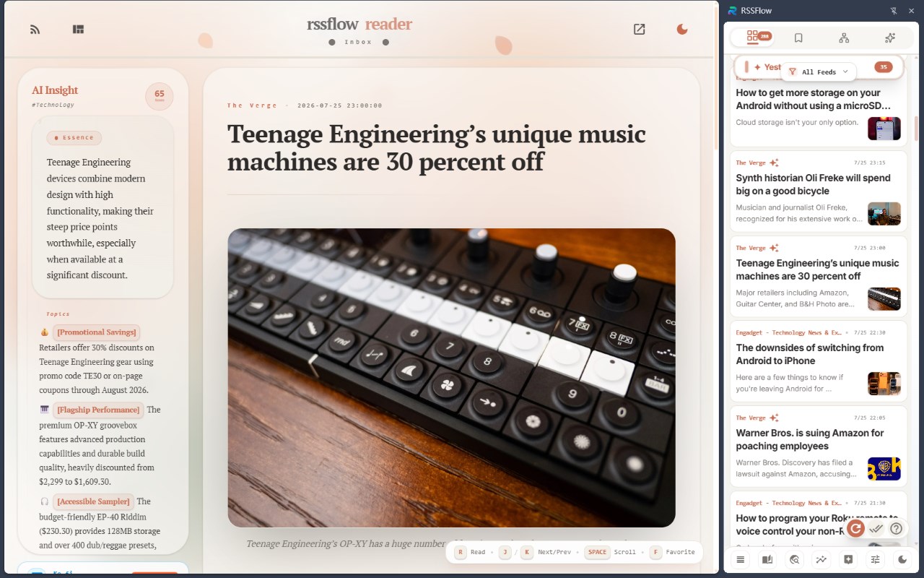Click the Warner Bros. card timestamp 7/25 22:05
Viewport: 924px width, 578px height.
(870, 418)
